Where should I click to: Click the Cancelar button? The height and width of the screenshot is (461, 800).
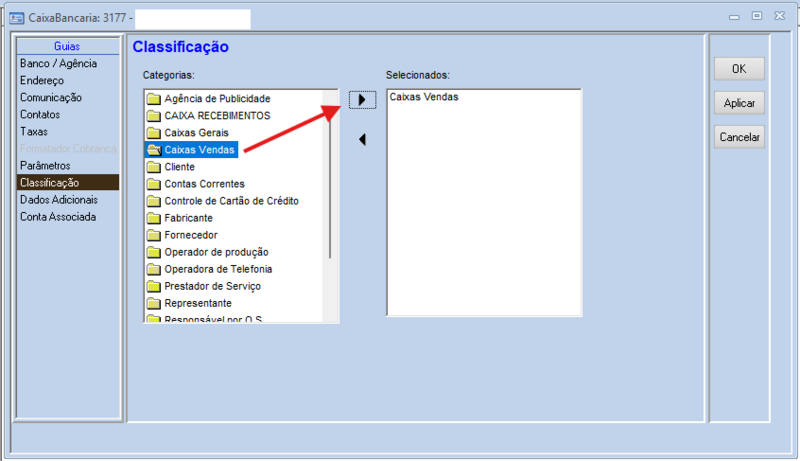click(x=739, y=137)
